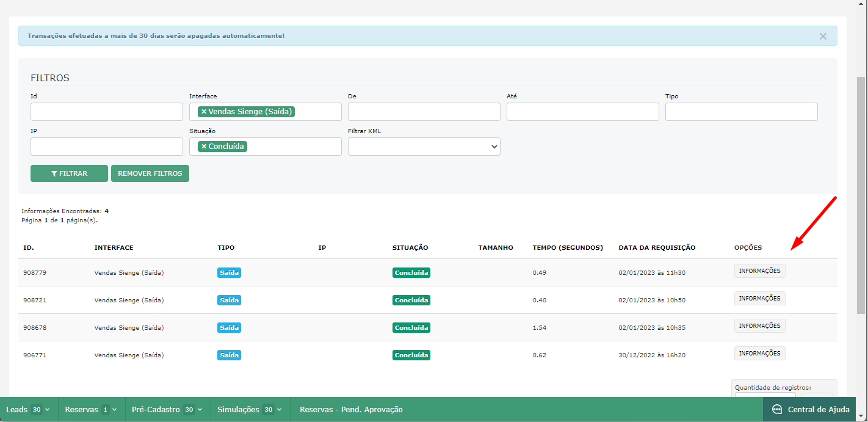Expand the Reservas dropdown in bottom bar
This screenshot has height=422, width=868.
(92, 410)
